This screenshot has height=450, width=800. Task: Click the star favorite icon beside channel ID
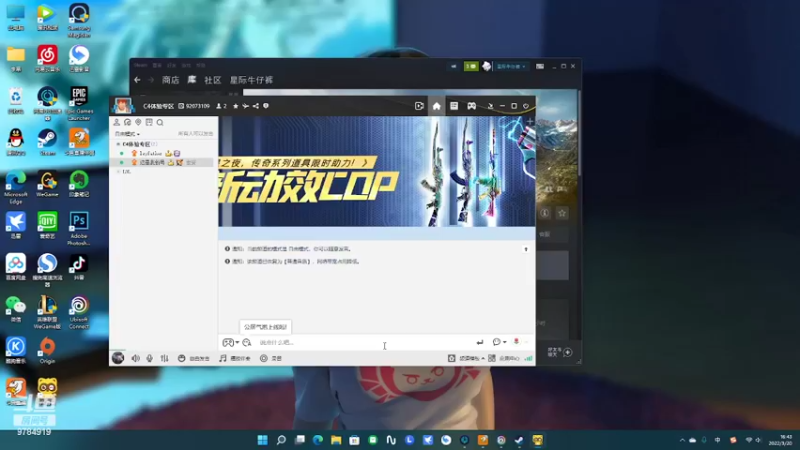(x=236, y=106)
